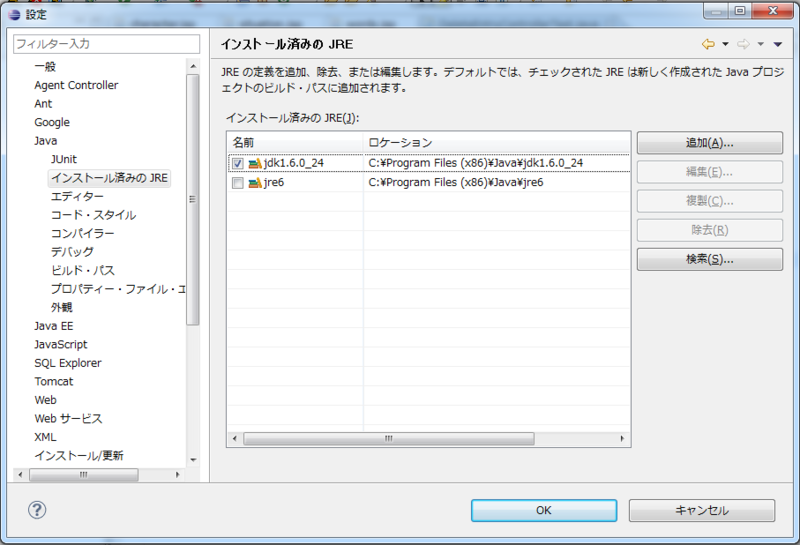Image resolution: width=800 pixels, height=545 pixels.
Task: Click the jdk1.6.0_24 library icon
Action: [255, 163]
